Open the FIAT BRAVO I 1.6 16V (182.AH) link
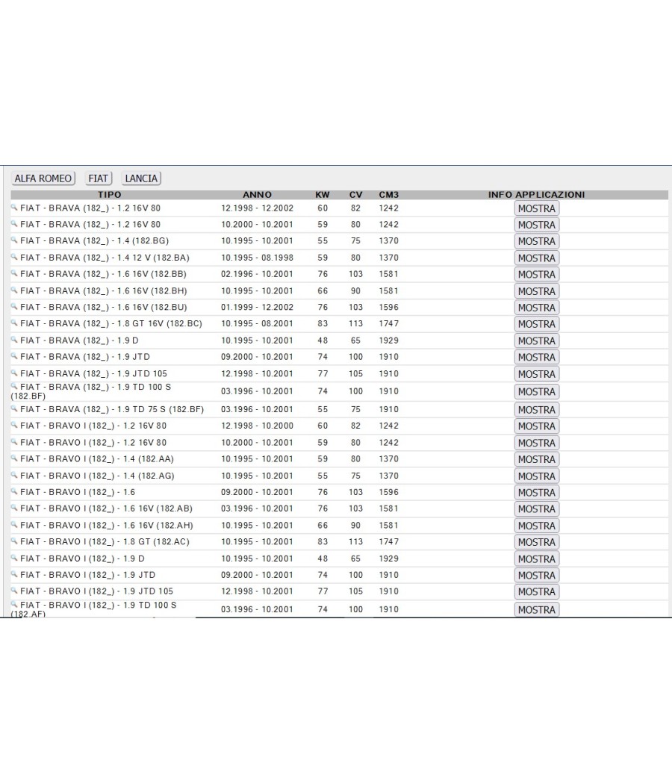This screenshot has width=672, height=784. coord(107,526)
